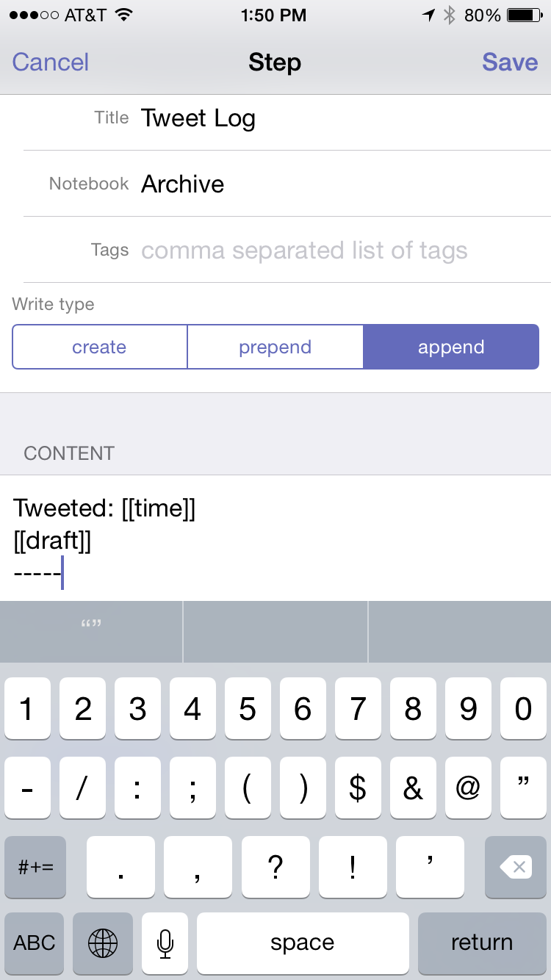Select the prepend write type
This screenshot has height=980, width=551.
275,347
